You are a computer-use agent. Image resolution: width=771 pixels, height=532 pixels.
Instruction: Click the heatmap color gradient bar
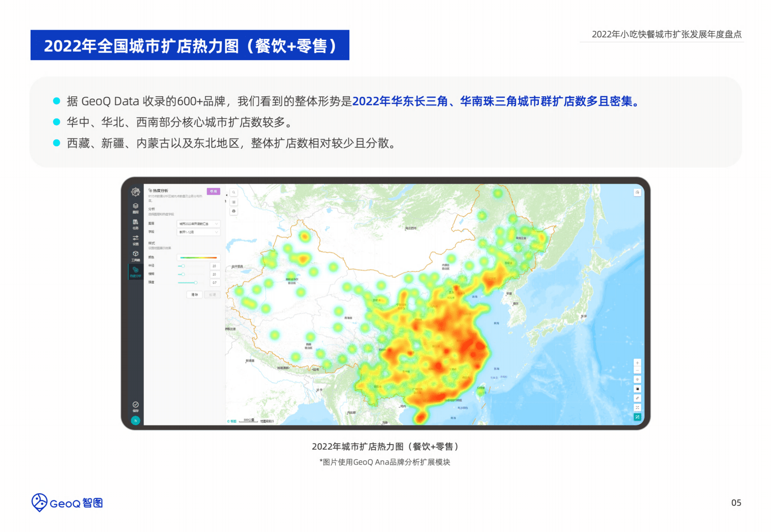198,257
